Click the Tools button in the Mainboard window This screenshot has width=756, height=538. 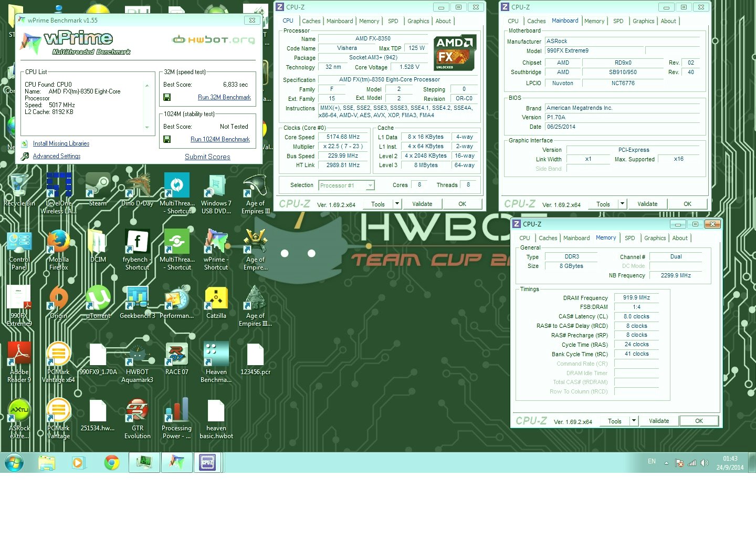(x=603, y=204)
